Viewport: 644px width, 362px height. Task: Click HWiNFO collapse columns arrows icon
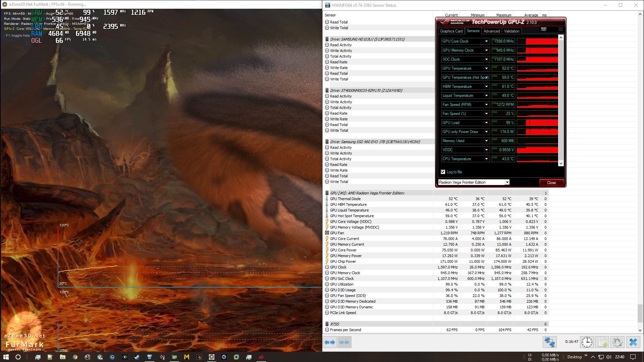pos(344,342)
